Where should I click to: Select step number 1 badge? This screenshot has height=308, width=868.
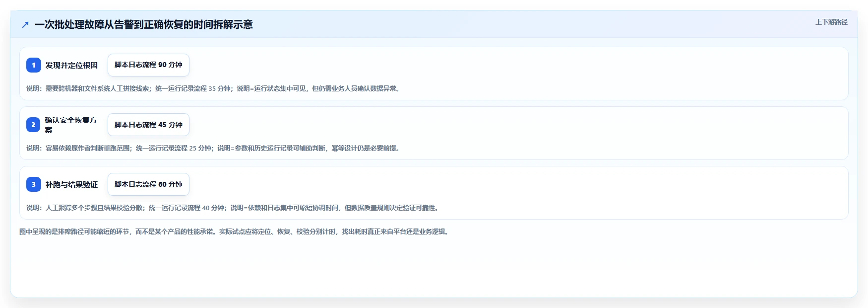tap(34, 65)
